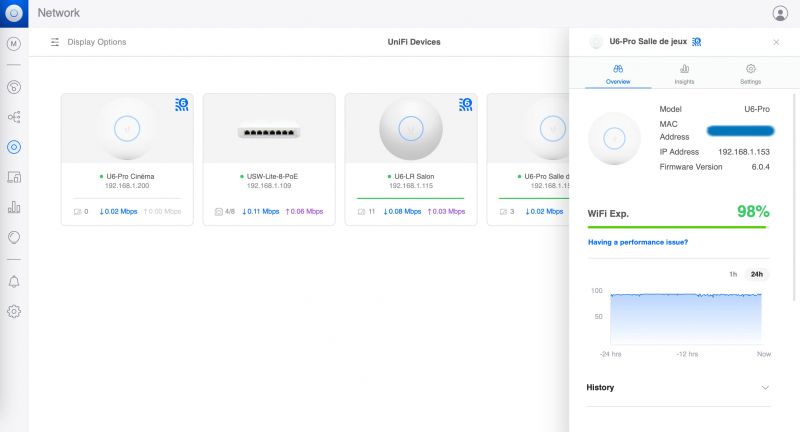Click 'Having a performance issue?' link
Image resolution: width=800 pixels, height=432 pixels.
click(638, 242)
